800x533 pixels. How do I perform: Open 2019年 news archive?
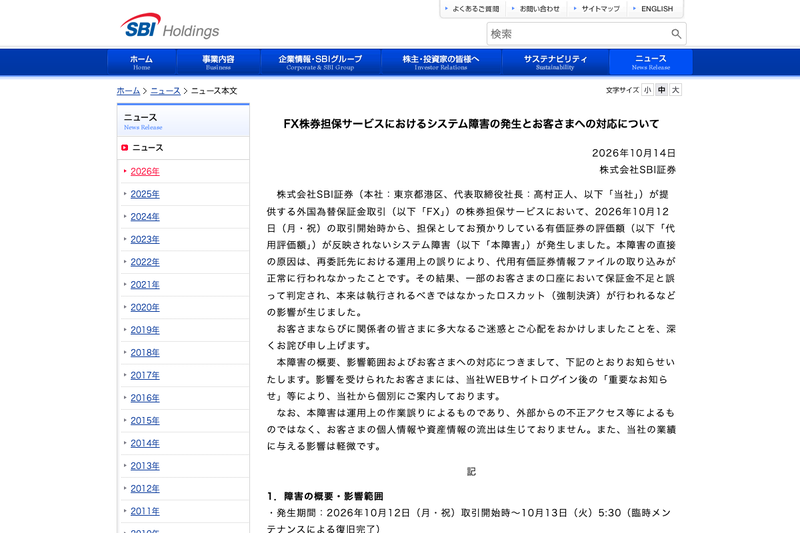click(145, 330)
